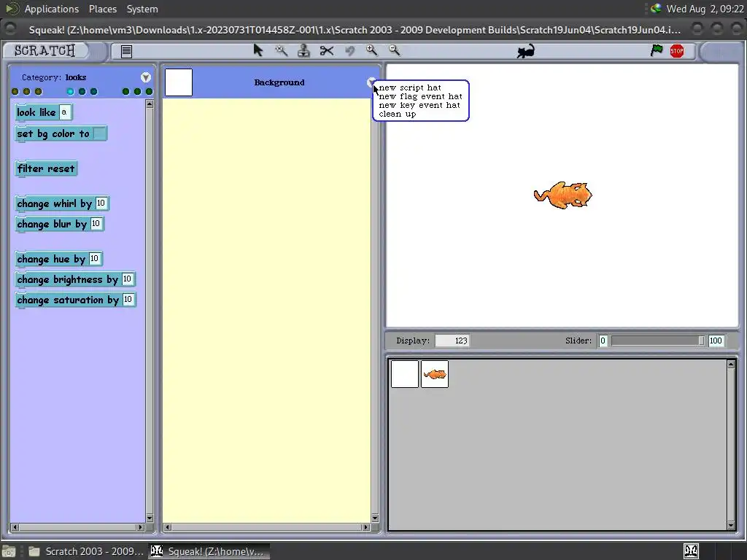The image size is (747, 560).
Task: Click the Squeak icon in the taskbar tray
Action: (692, 551)
